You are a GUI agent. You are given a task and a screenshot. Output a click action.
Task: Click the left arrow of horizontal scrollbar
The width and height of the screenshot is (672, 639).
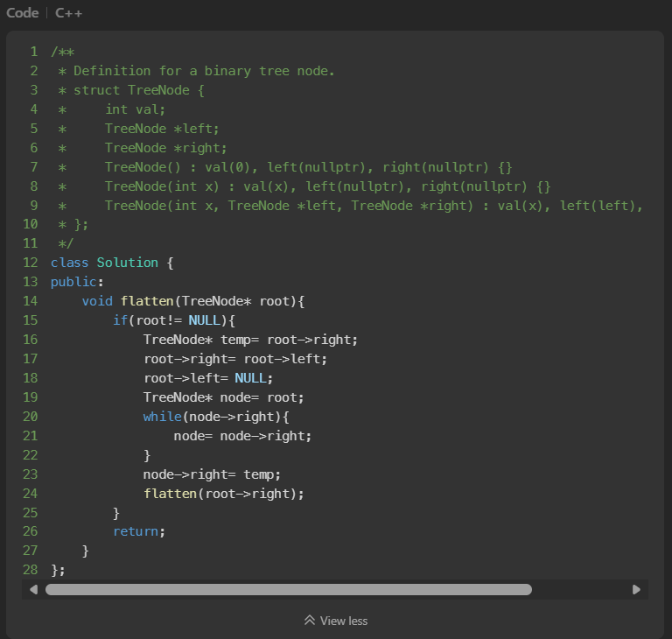(x=34, y=590)
